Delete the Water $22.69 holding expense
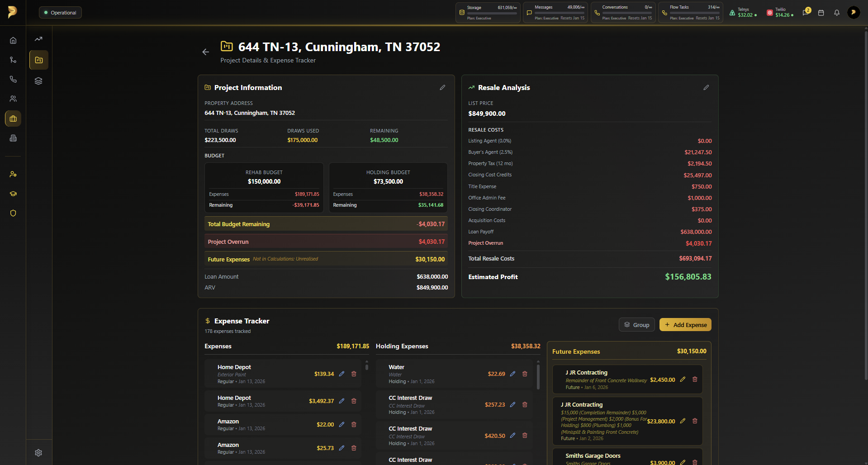The height and width of the screenshot is (465, 868). coord(525,374)
